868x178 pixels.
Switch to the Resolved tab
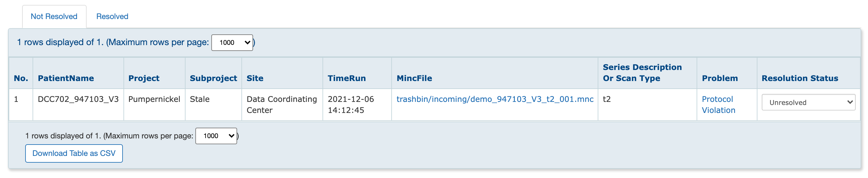click(112, 16)
